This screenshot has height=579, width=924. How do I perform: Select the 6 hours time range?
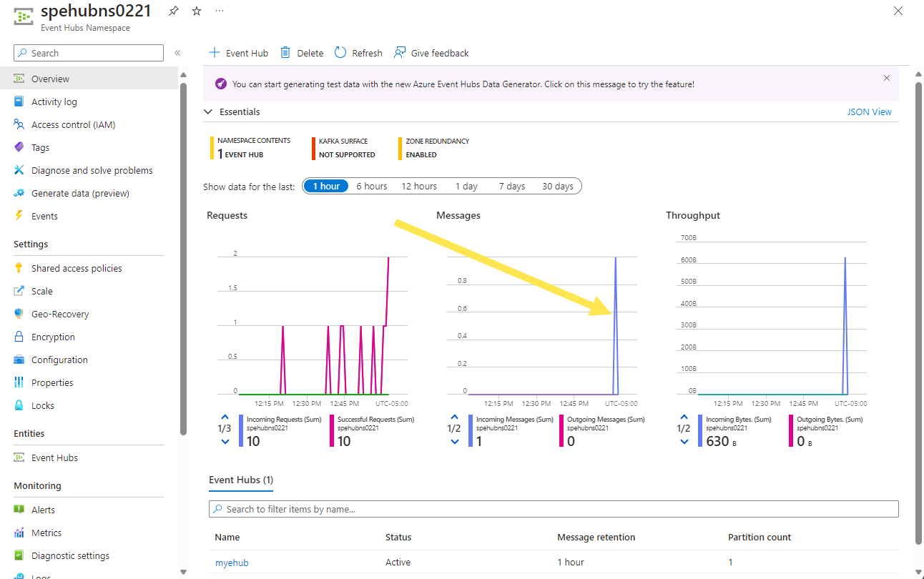372,186
